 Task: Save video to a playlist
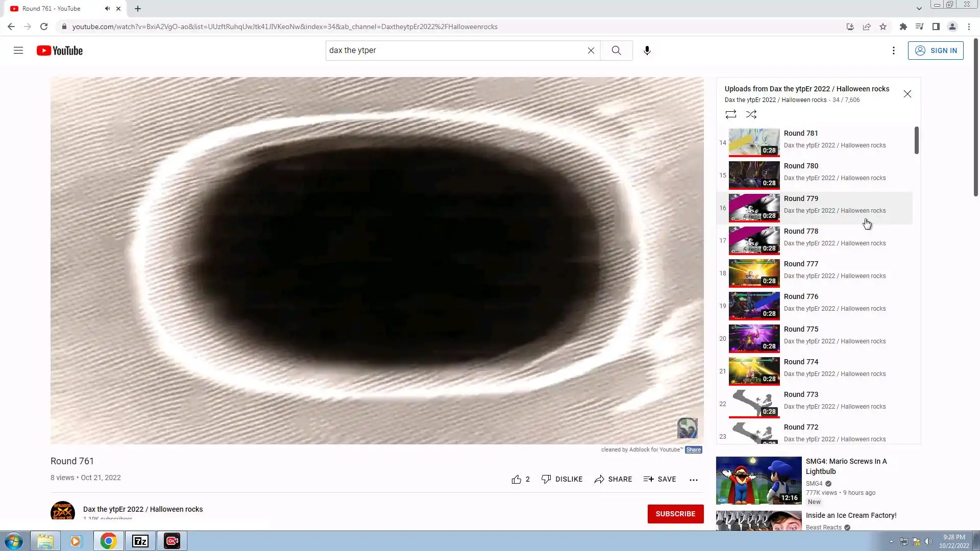point(659,479)
